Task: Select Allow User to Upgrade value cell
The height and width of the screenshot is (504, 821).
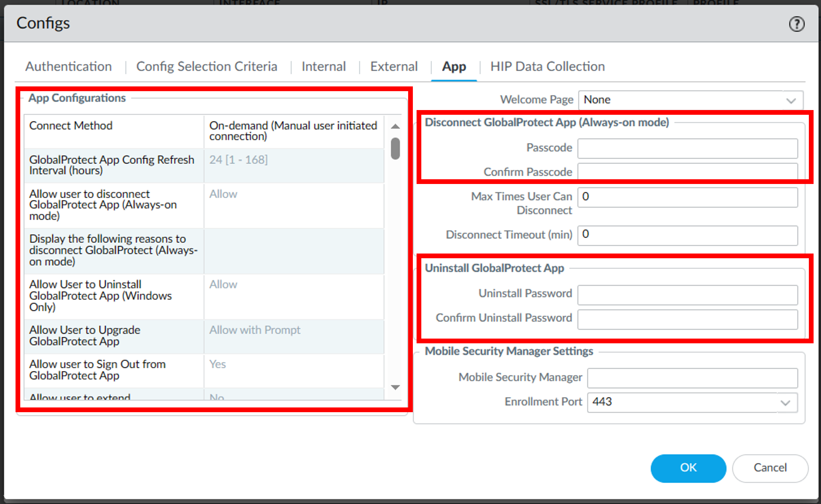Action: [x=293, y=336]
